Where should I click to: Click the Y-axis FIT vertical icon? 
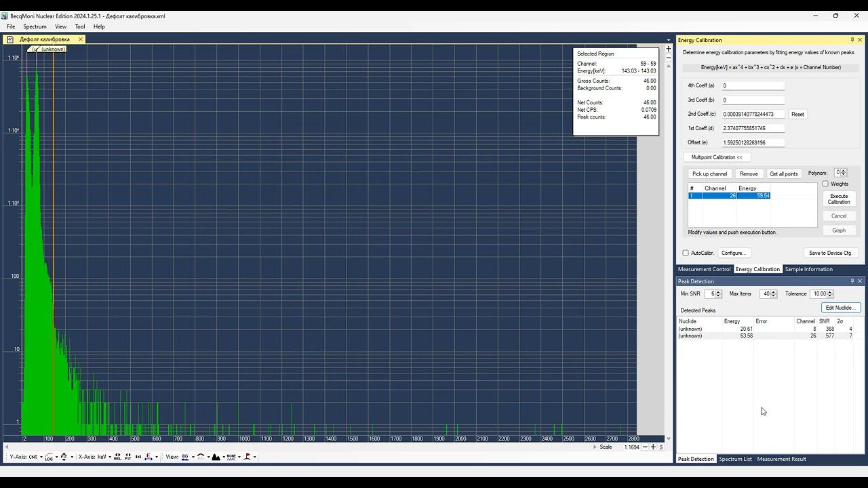tap(64, 457)
